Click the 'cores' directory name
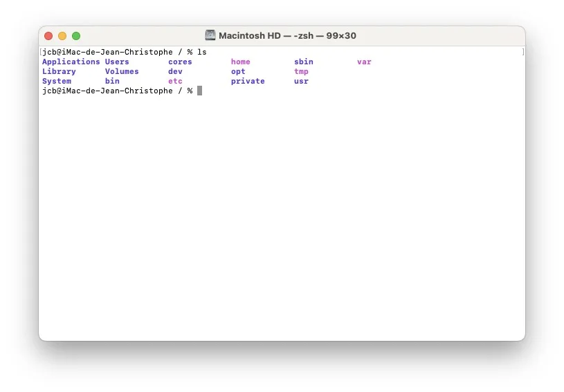 click(180, 62)
